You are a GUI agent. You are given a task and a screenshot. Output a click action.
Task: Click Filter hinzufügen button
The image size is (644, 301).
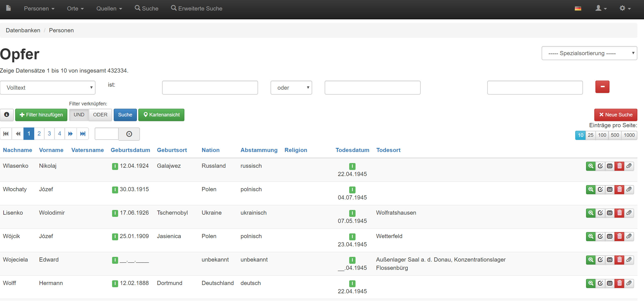tap(41, 115)
